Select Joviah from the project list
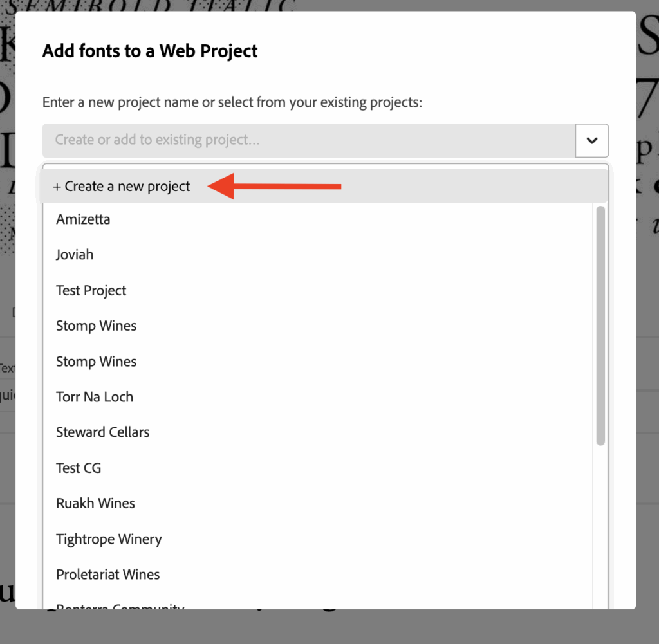The width and height of the screenshot is (659, 644). [74, 254]
